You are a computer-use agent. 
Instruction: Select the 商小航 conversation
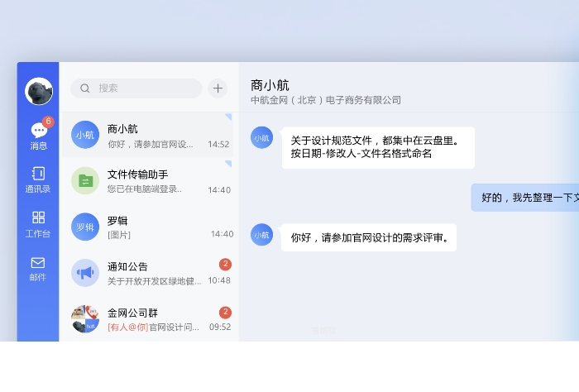[x=148, y=135]
